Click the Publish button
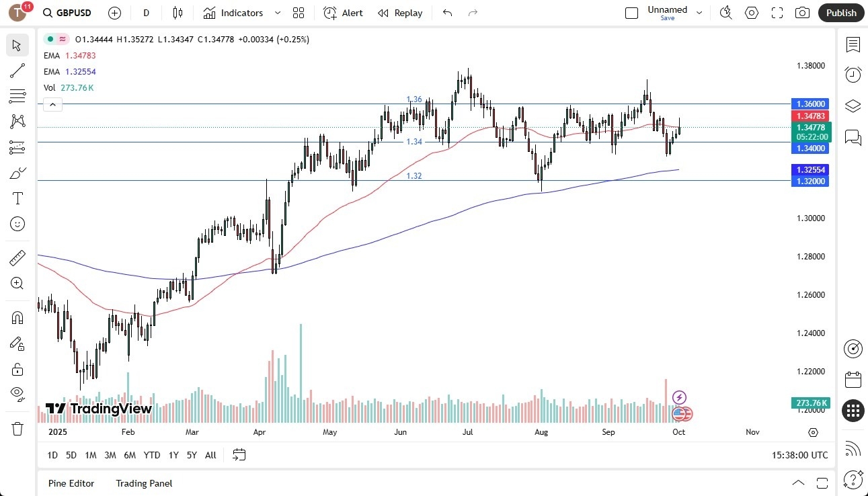 coord(840,13)
